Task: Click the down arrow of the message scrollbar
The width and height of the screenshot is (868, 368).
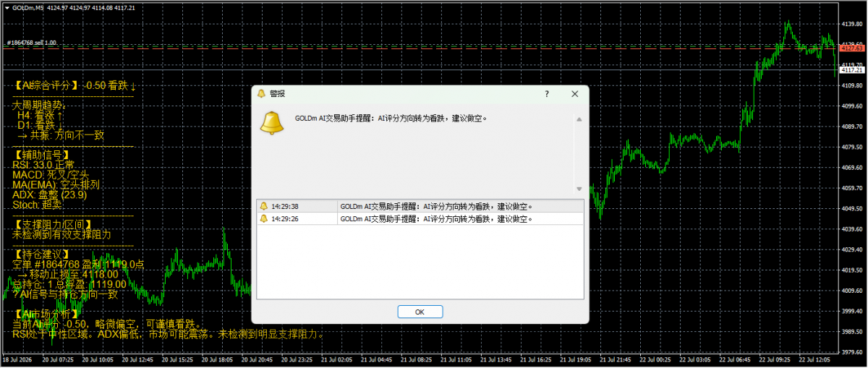Action: pyautogui.click(x=579, y=189)
